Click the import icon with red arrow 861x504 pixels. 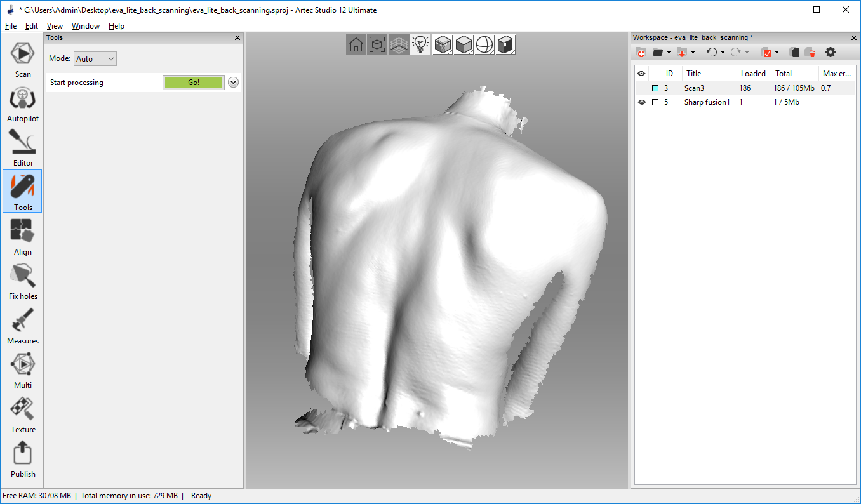682,53
